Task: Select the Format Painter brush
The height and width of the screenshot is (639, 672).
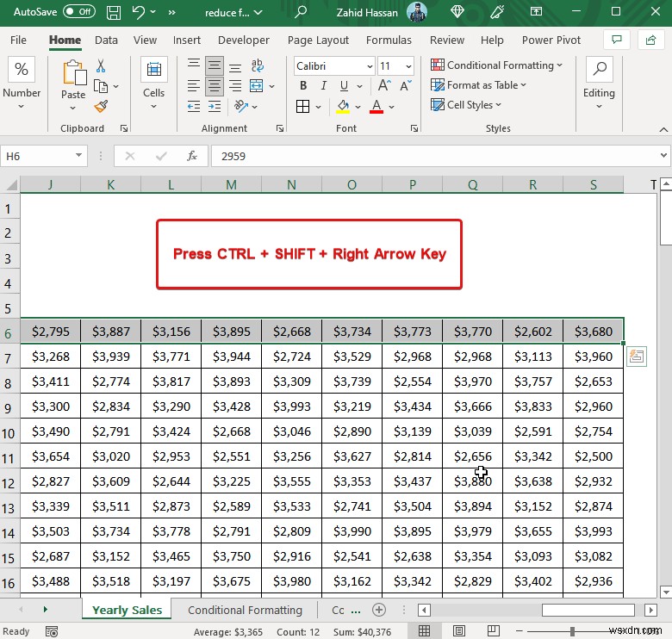Action: point(101,106)
